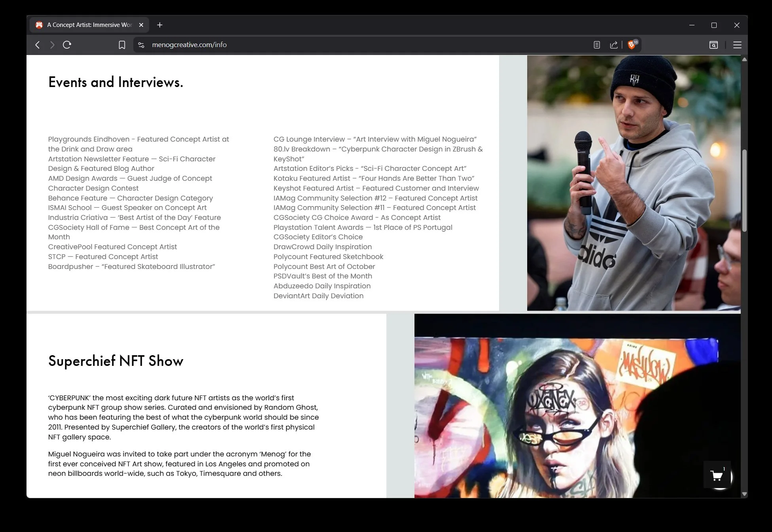Click the browser back arrow
The image size is (772, 532).
pos(38,45)
